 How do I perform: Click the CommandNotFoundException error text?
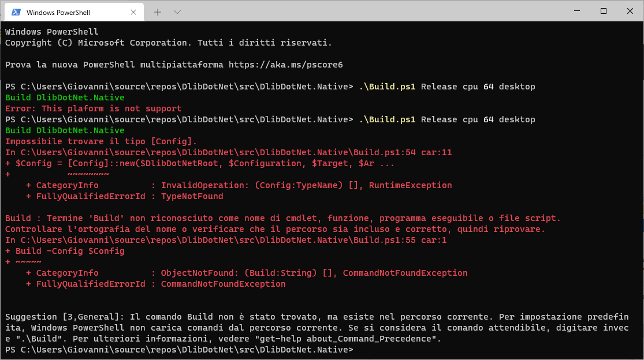(x=222, y=284)
